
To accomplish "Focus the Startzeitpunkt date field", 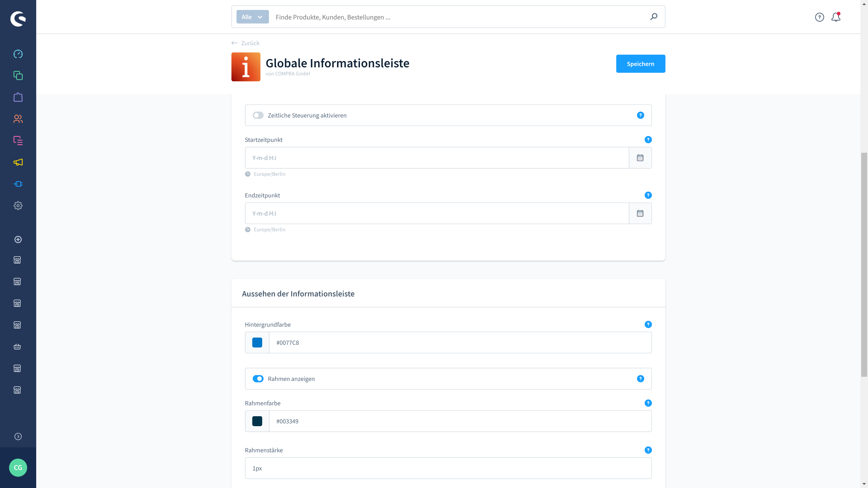I will 437,158.
